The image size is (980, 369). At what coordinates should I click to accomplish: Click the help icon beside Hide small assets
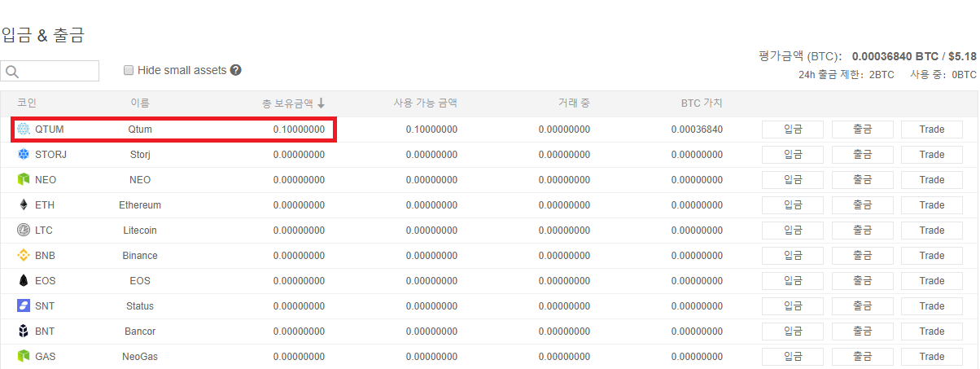(235, 70)
